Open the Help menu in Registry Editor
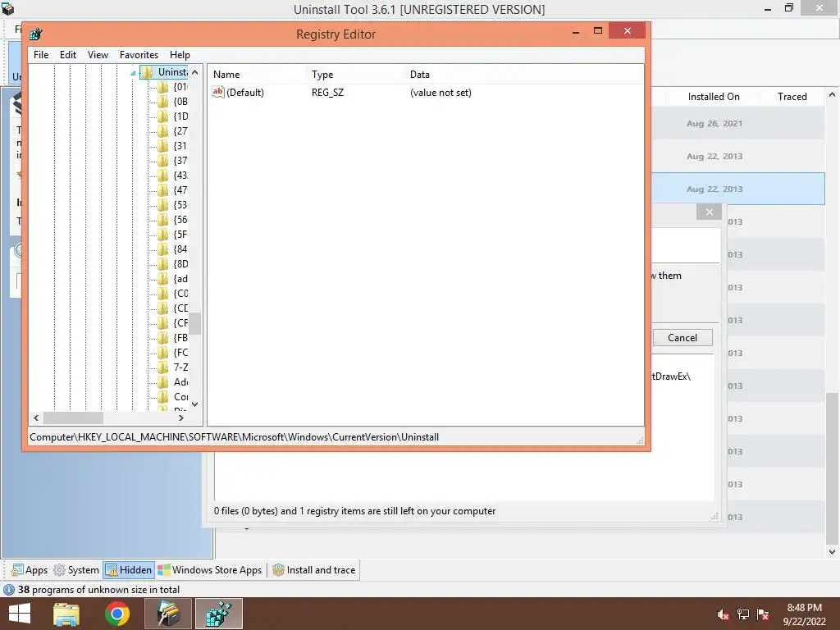 point(180,55)
